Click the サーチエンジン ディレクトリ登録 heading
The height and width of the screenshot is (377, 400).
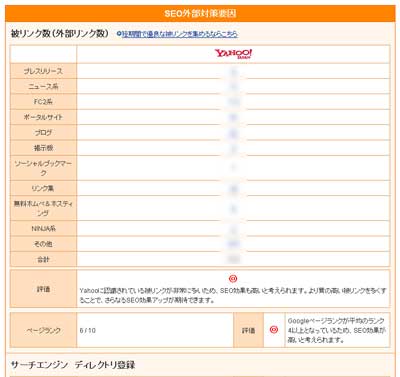(73, 365)
